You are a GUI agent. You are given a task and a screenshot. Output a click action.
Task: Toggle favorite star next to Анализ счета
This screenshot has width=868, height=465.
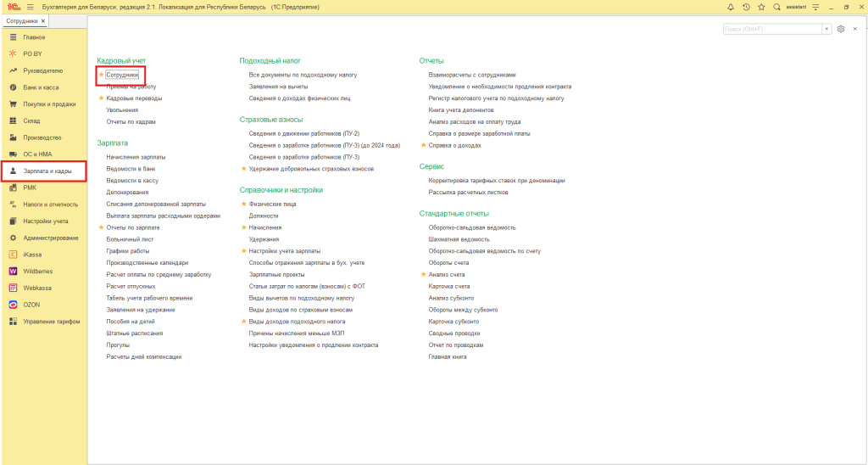pyautogui.click(x=424, y=274)
